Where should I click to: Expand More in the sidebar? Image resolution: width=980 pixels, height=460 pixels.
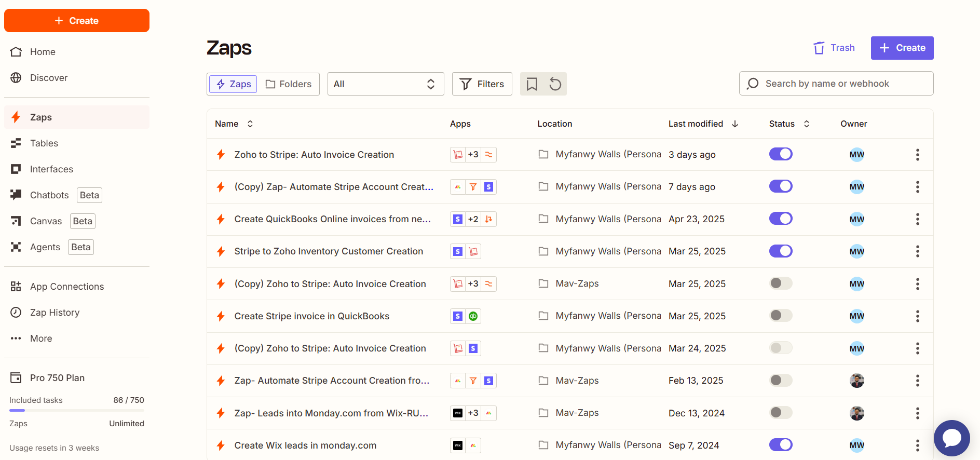click(x=77, y=339)
